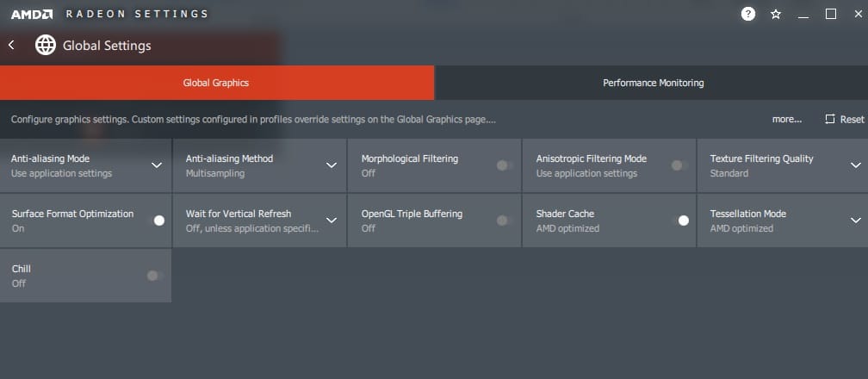Minimize the Radeon Settings window
The height and width of the screenshot is (379, 868).
pyautogui.click(x=803, y=14)
